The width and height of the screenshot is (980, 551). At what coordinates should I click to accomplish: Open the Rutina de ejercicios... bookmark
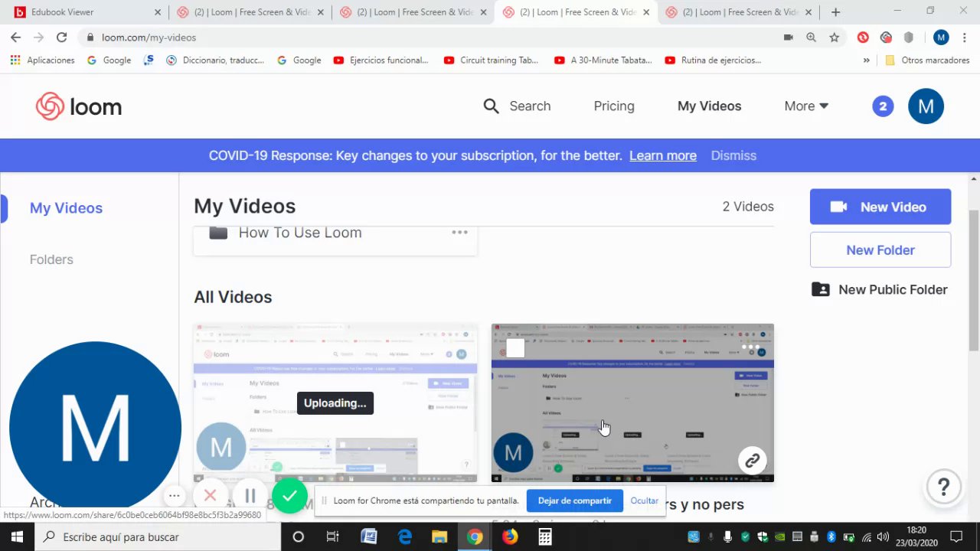pos(713,60)
